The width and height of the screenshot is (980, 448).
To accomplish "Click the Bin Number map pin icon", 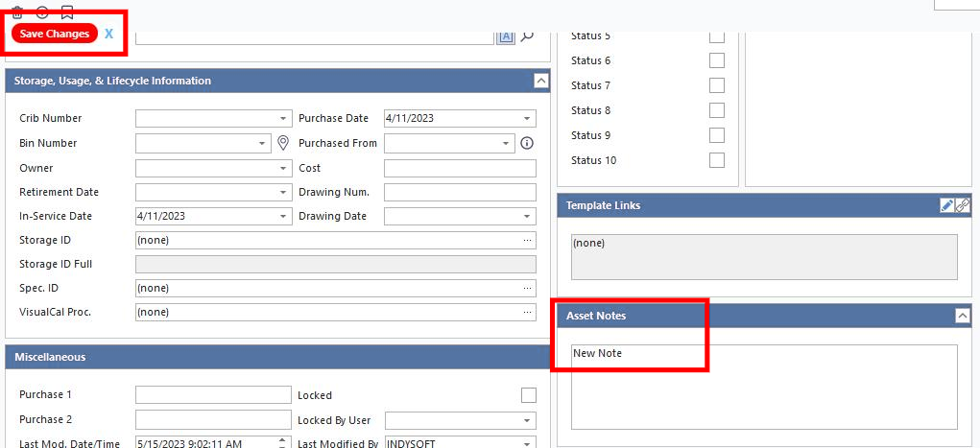I will 283,143.
